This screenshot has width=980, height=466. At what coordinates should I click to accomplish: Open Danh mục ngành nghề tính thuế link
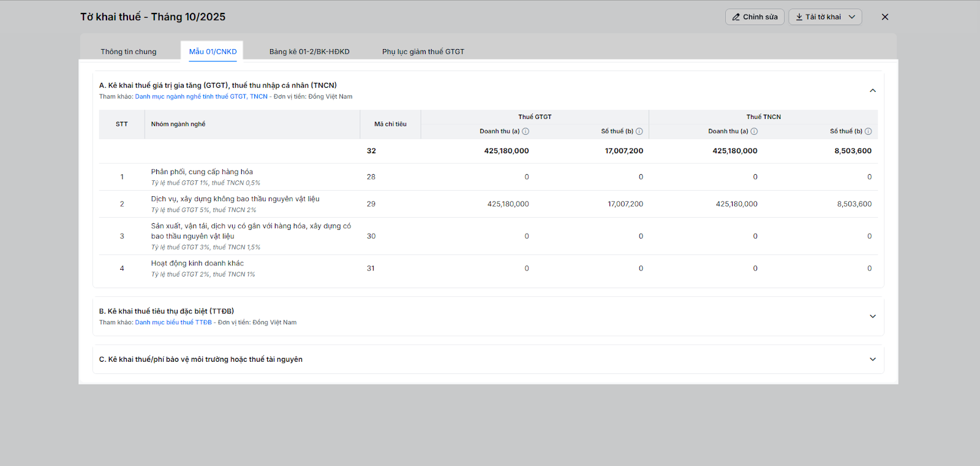201,97
